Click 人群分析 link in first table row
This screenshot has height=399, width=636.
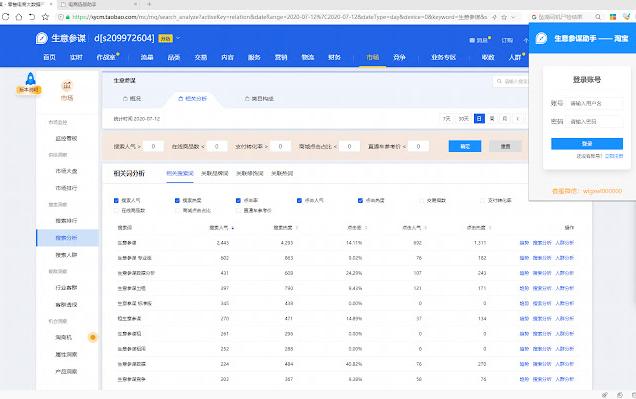pos(565,243)
